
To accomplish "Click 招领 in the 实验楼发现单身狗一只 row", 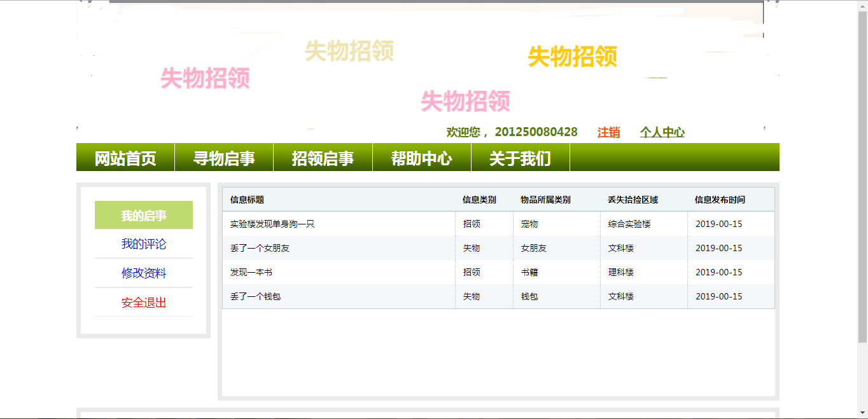I will [472, 224].
